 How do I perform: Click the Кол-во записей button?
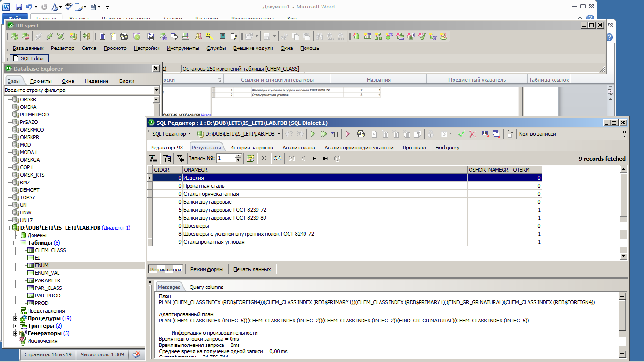pos(537,134)
